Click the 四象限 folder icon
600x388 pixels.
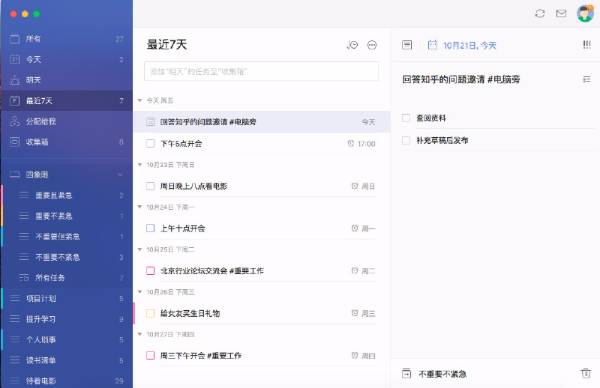[x=15, y=174]
